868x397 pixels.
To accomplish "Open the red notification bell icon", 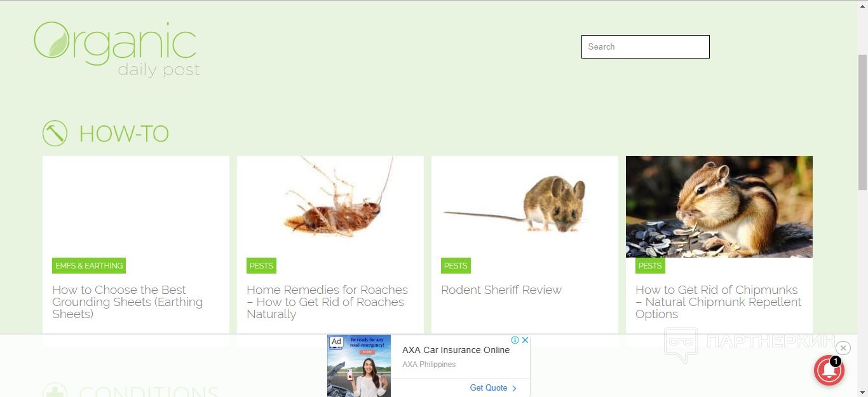I will pos(829,370).
